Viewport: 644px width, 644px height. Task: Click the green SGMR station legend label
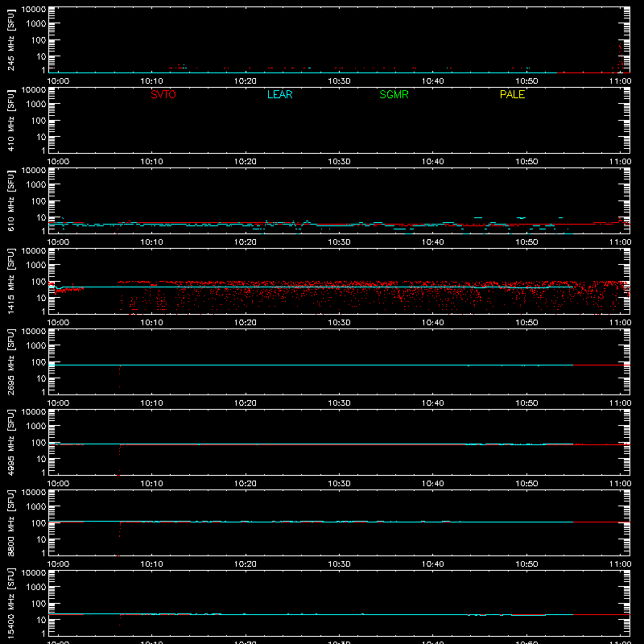click(x=394, y=94)
